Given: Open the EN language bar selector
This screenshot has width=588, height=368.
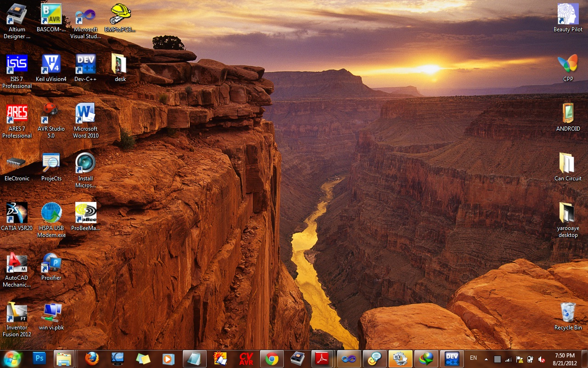Looking at the screenshot, I should tap(473, 358).
